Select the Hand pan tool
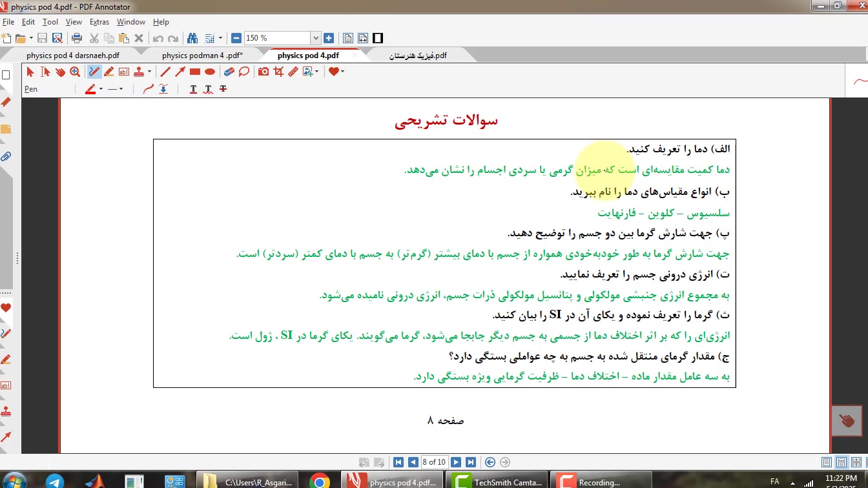The image size is (868, 488). tap(60, 72)
